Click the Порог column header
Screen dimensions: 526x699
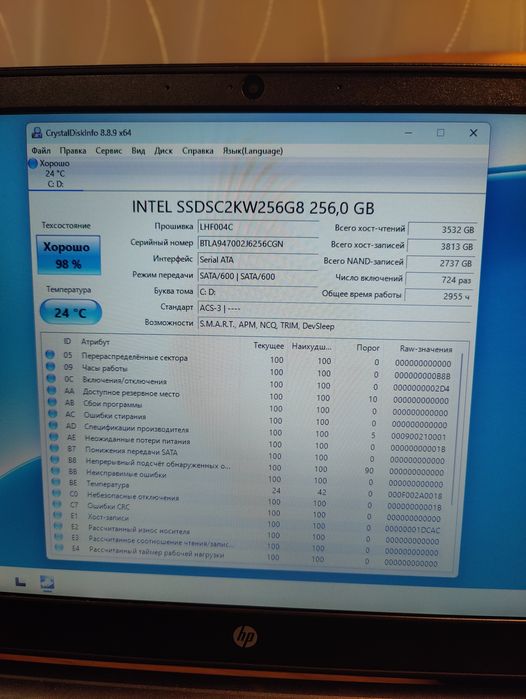tap(368, 348)
